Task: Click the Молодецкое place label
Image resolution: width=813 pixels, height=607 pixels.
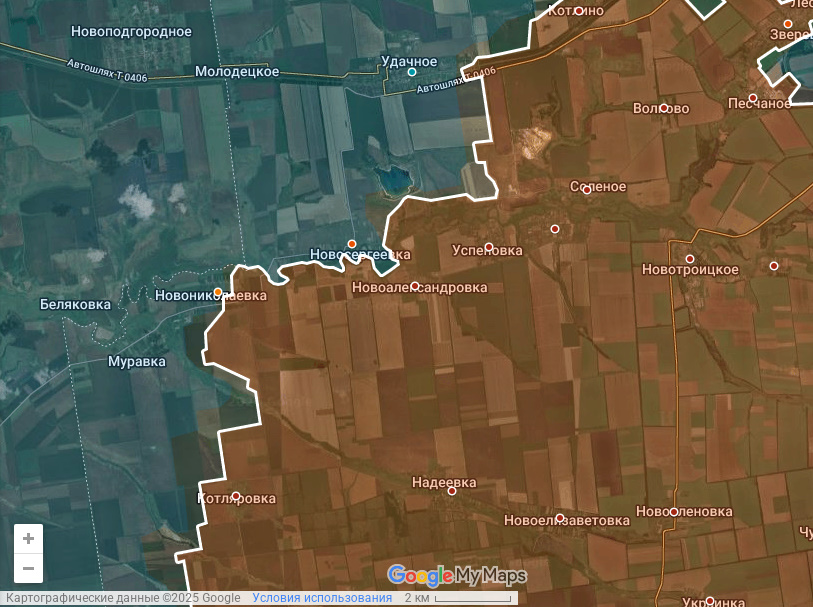Action: pos(237,72)
